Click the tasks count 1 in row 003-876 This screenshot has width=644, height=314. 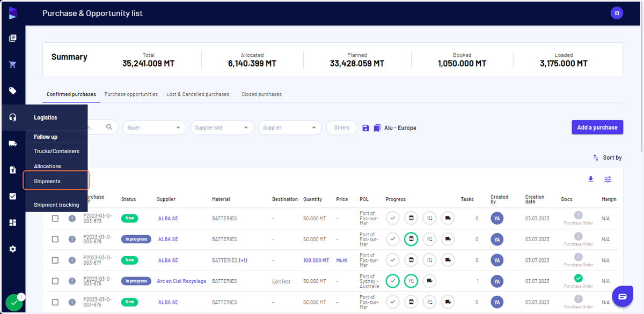477,281
